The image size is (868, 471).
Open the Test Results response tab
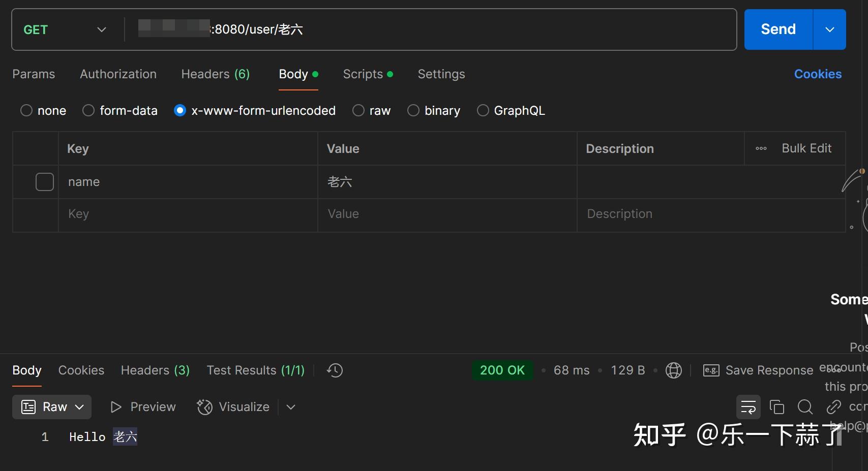(x=255, y=370)
